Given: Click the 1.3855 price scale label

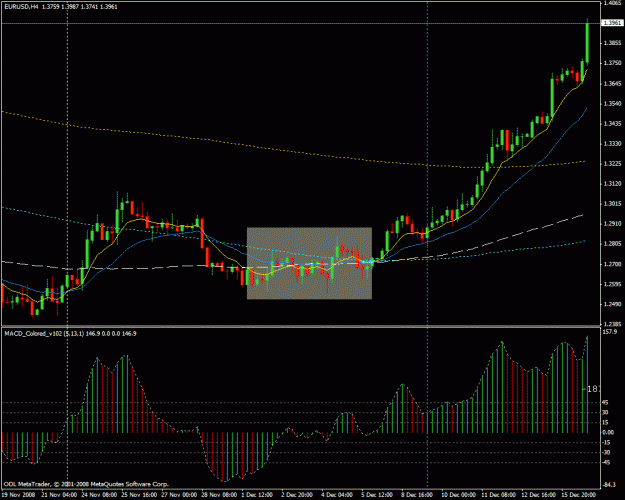Looking at the screenshot, I should (611, 43).
